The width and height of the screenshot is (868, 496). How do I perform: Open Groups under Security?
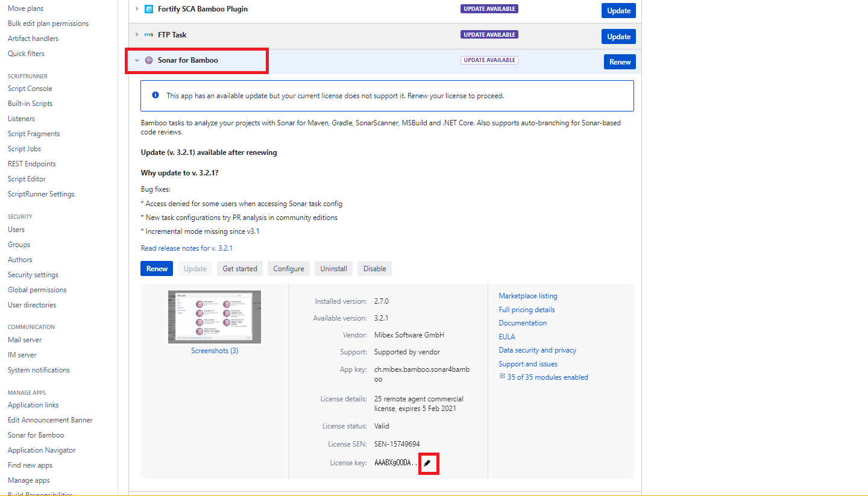tap(19, 245)
